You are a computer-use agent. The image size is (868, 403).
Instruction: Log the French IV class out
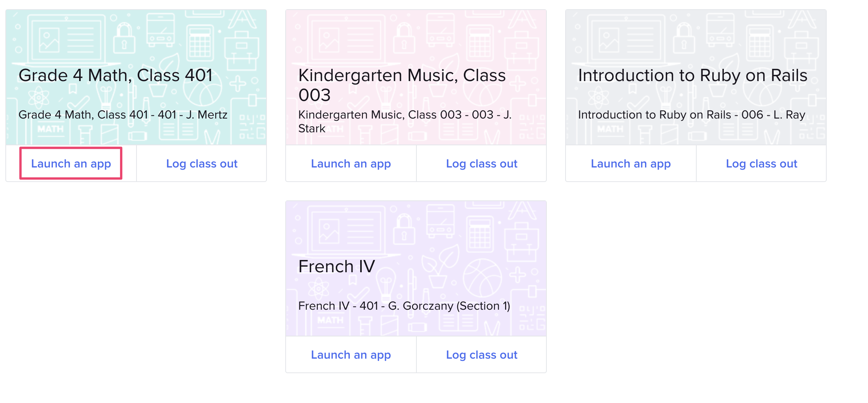click(x=481, y=354)
